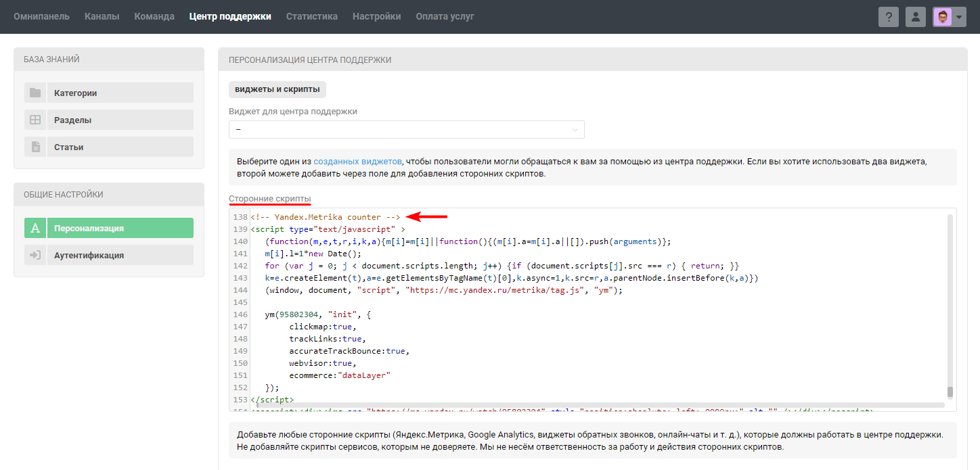This screenshot has width=980, height=470.
Task: Open the avatar account dropdown
Action: 950,17
